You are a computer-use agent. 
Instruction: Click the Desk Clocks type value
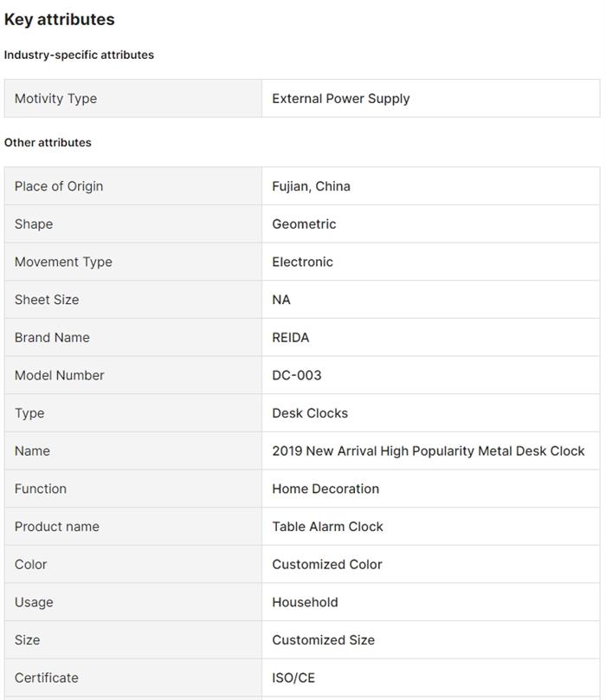click(310, 413)
